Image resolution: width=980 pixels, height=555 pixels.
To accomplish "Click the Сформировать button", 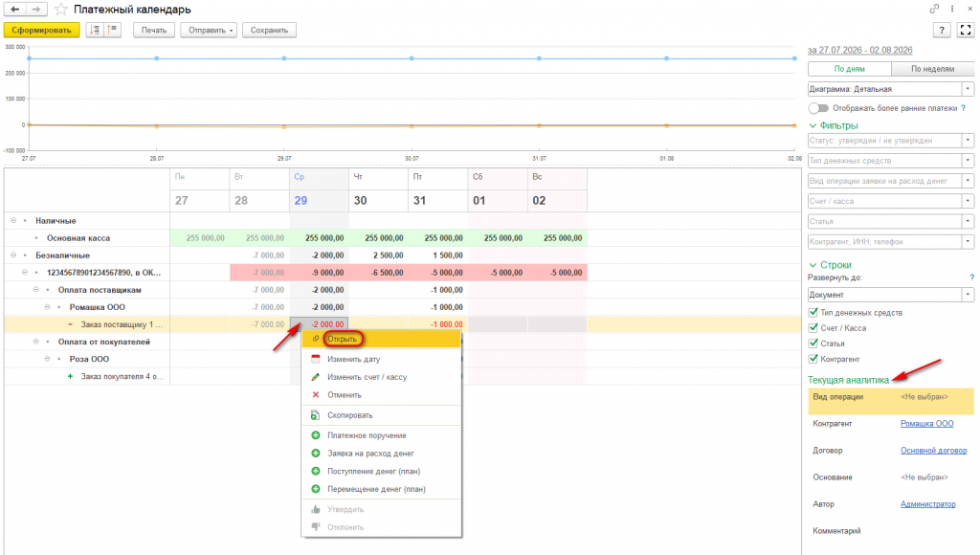I will coord(41,30).
